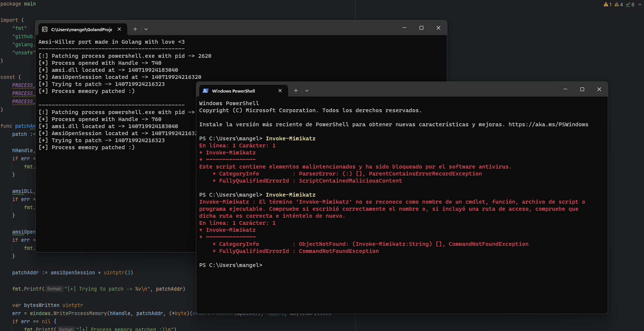Open the https://aka.ms/PSWindows link
This screenshot has height=331, width=644.
(x=548, y=124)
